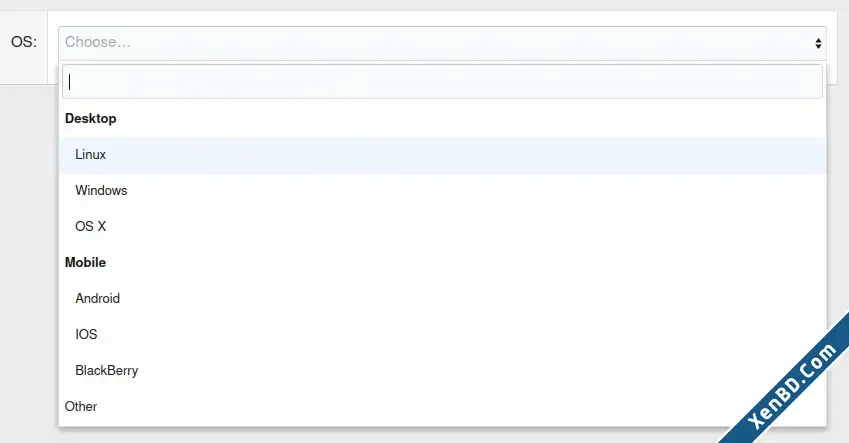Image resolution: width=849 pixels, height=443 pixels.
Task: Choose Apple's mobile operating system entry
Action: pos(442,334)
